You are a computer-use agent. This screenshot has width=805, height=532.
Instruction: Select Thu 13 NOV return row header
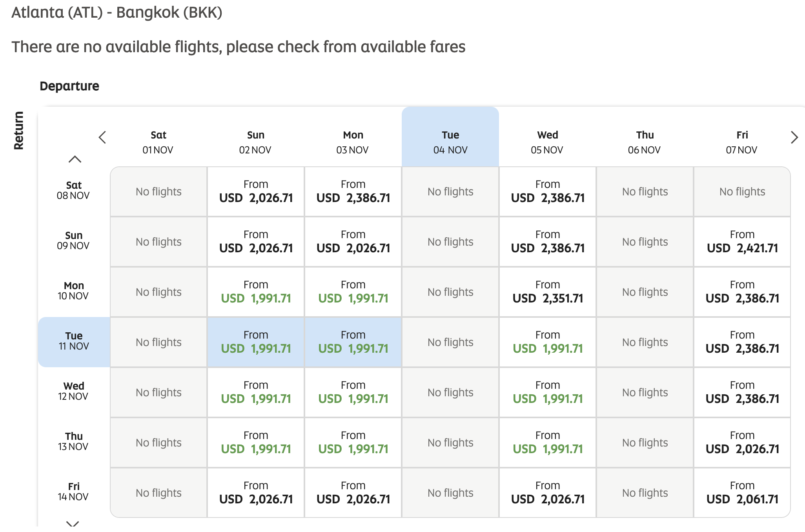click(74, 442)
